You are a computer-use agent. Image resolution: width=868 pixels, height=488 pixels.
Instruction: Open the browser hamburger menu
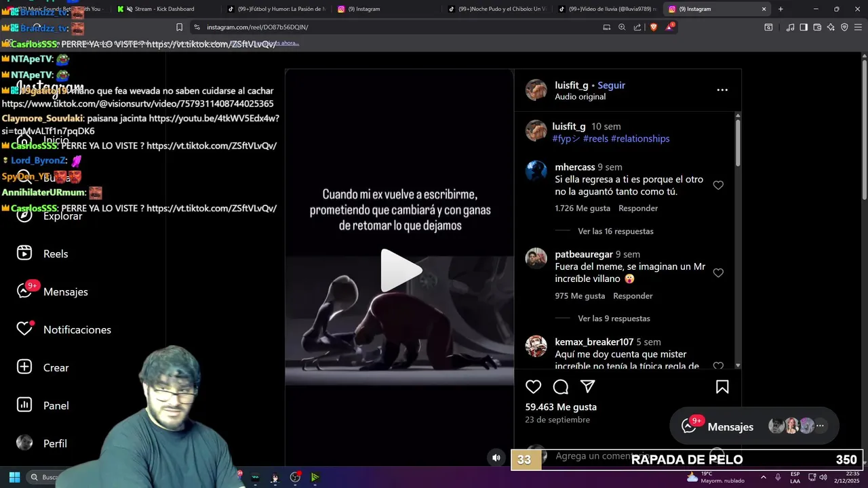pos(858,27)
